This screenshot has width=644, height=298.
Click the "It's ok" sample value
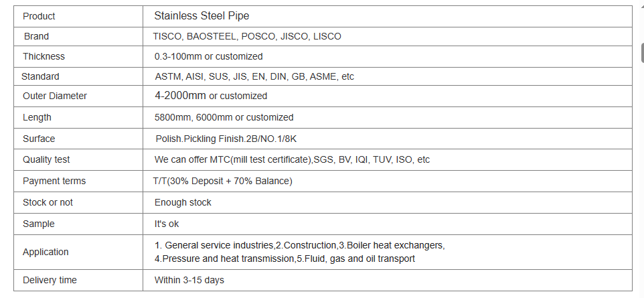[167, 224]
